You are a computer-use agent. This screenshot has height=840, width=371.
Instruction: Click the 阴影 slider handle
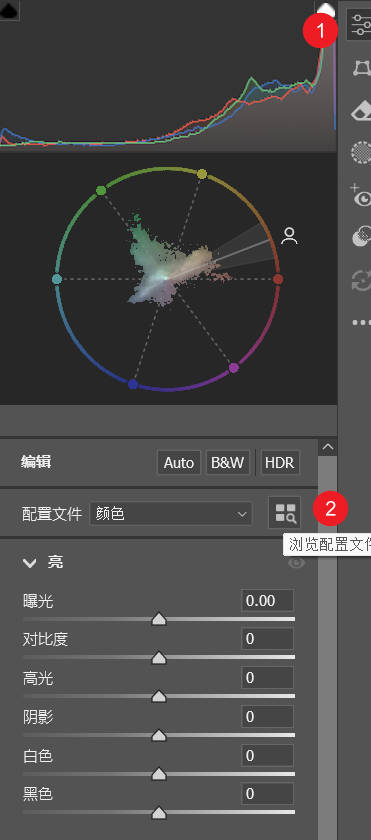coord(159,736)
